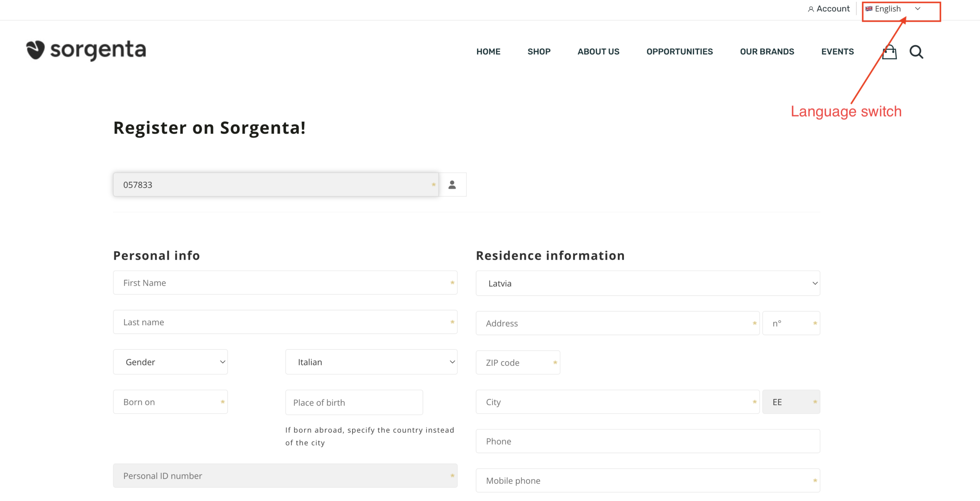Click the First Name input field
The width and height of the screenshot is (980, 501).
pyautogui.click(x=285, y=283)
